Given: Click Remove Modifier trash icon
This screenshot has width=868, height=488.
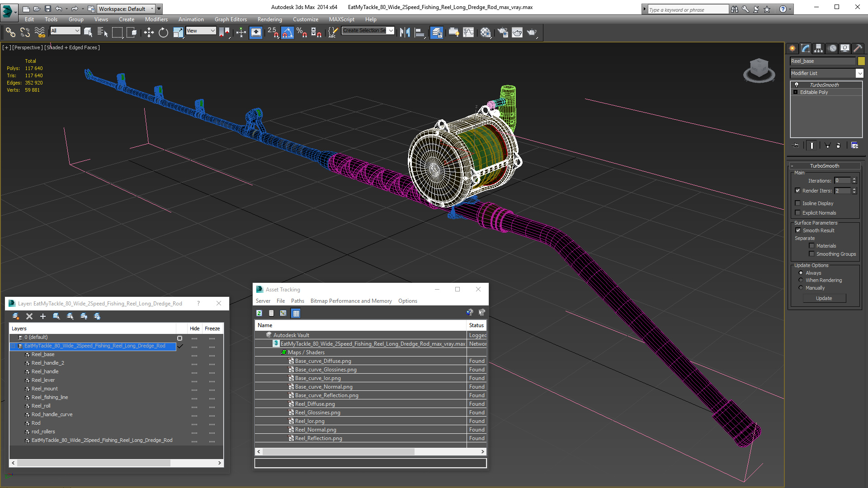Looking at the screenshot, I should point(839,145).
